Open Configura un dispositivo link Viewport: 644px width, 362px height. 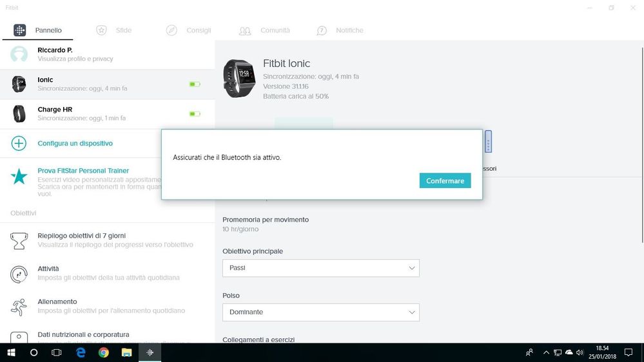pyautogui.click(x=75, y=143)
